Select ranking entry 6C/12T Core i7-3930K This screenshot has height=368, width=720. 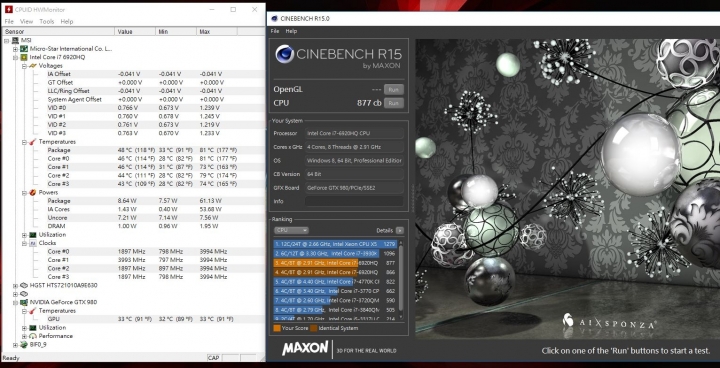(335, 254)
